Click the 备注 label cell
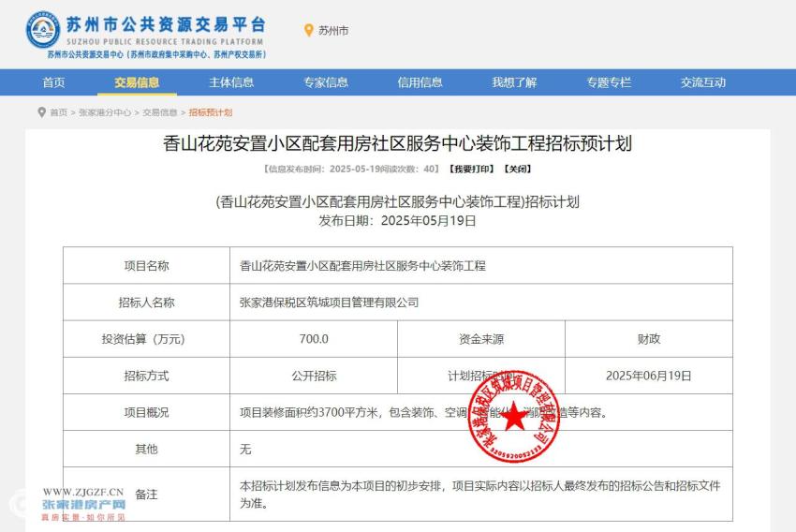This screenshot has width=796, height=532. coord(146,495)
